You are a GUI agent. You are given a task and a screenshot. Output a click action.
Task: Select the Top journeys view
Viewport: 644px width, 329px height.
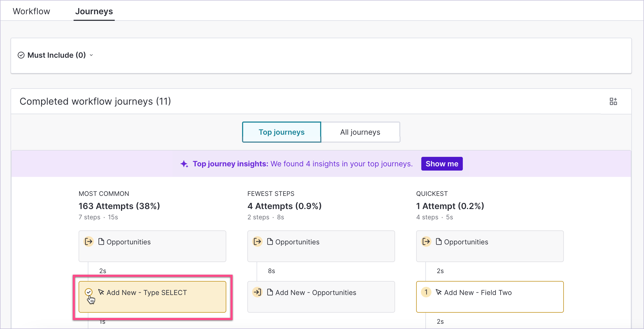click(282, 132)
